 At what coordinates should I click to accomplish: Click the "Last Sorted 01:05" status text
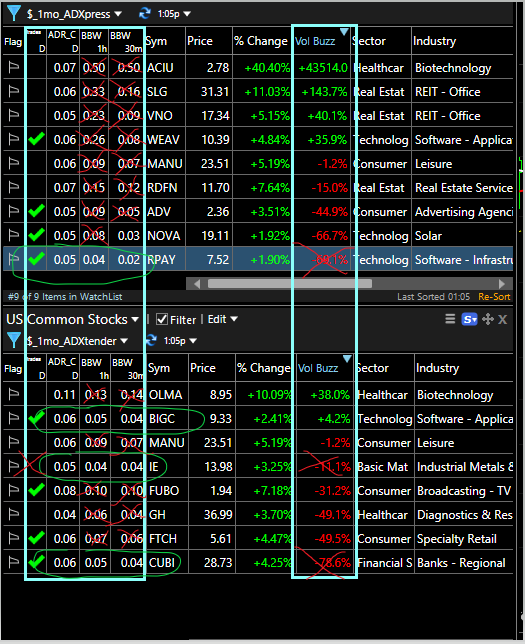pyautogui.click(x=433, y=297)
